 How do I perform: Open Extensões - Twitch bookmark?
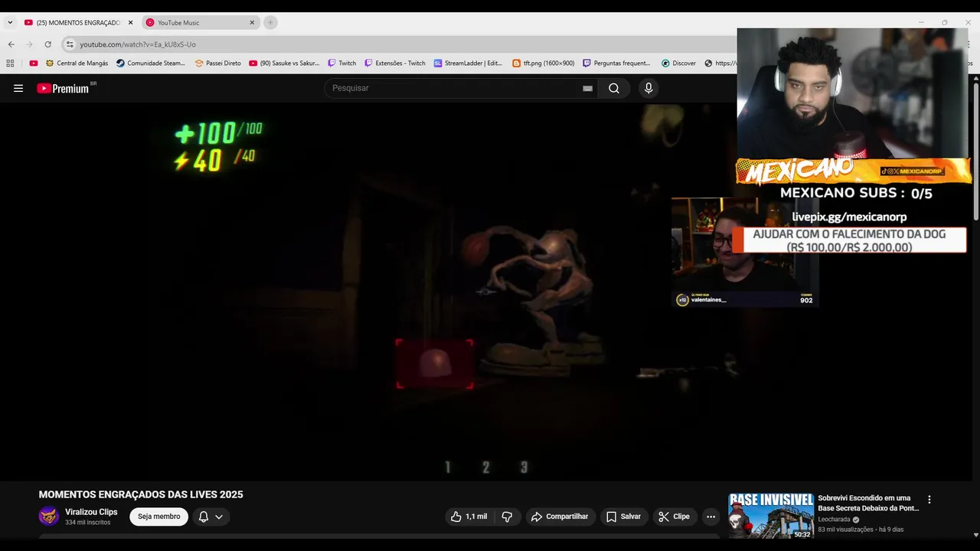click(395, 64)
